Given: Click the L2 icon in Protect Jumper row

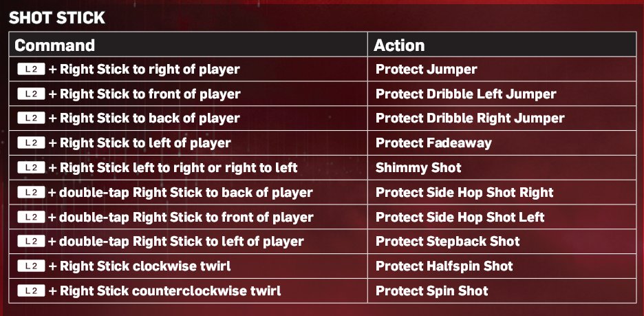Looking at the screenshot, I should tap(31, 69).
